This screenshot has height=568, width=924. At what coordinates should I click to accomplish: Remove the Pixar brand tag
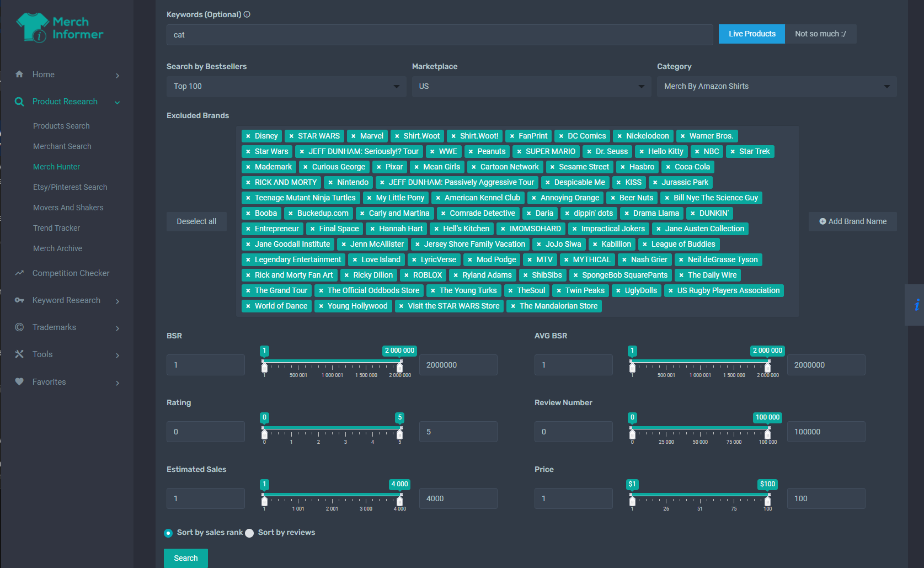click(379, 167)
